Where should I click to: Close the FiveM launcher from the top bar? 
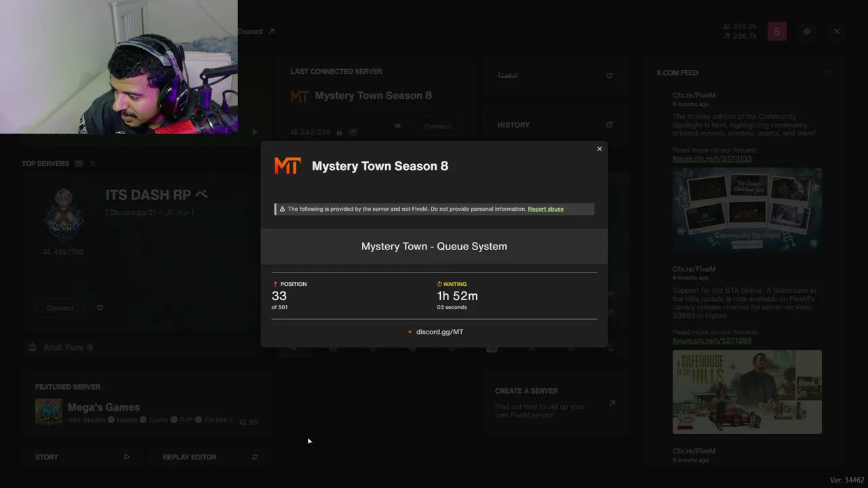(x=837, y=31)
